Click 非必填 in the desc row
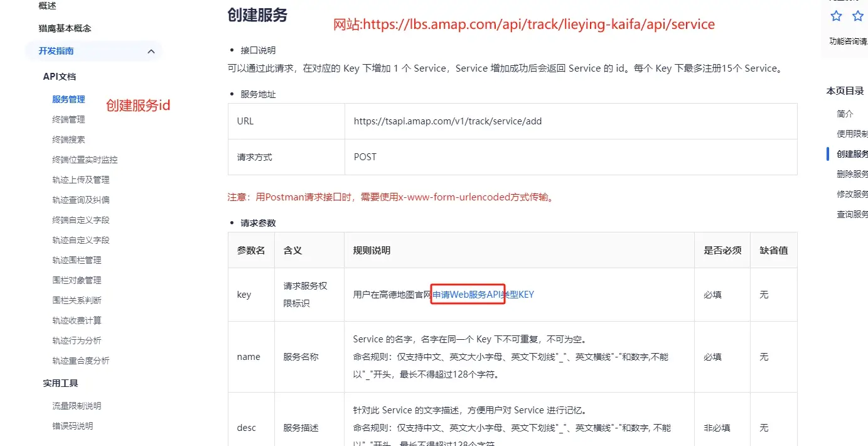The image size is (868, 446). coord(717,428)
